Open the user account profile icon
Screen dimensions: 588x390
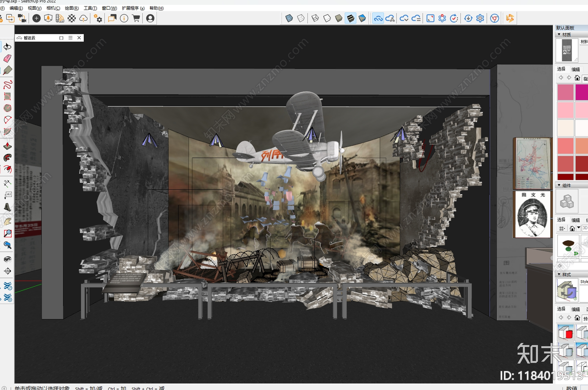point(150,18)
